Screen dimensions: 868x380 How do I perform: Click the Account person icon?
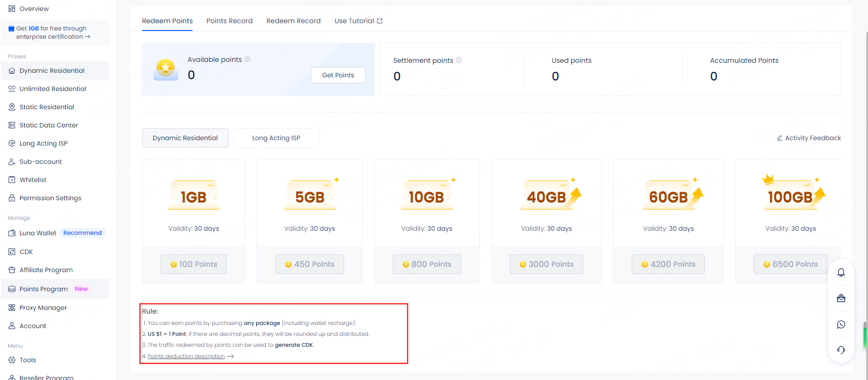(12, 326)
